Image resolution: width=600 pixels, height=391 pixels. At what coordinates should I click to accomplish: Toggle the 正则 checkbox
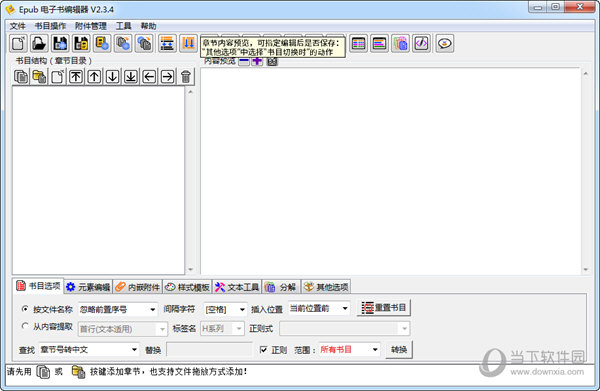tap(263, 349)
